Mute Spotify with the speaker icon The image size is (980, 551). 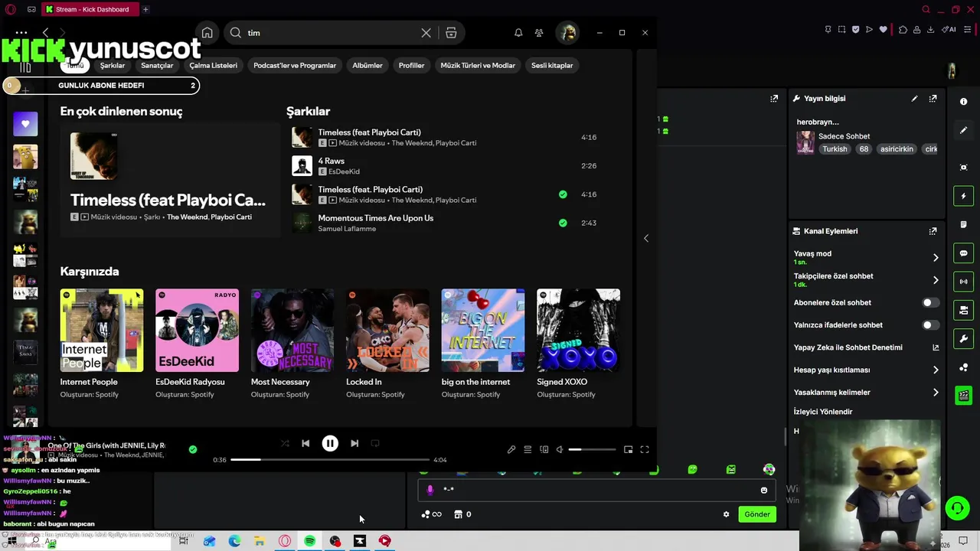coord(560,450)
